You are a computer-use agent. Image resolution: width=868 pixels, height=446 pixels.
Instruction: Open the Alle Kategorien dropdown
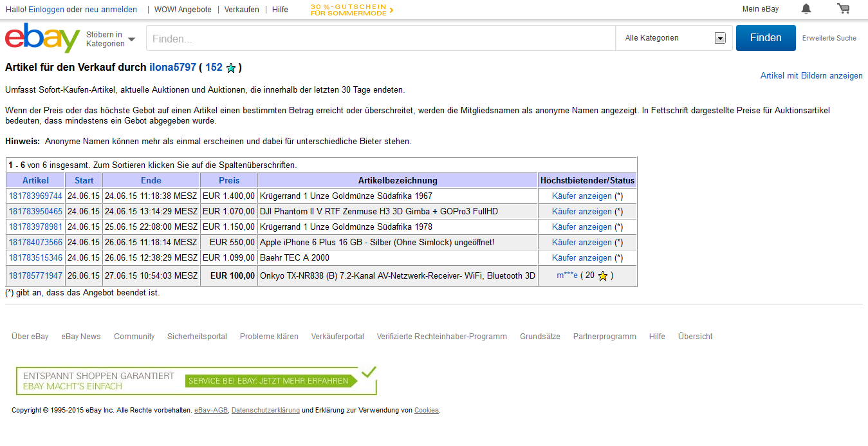[676, 38]
